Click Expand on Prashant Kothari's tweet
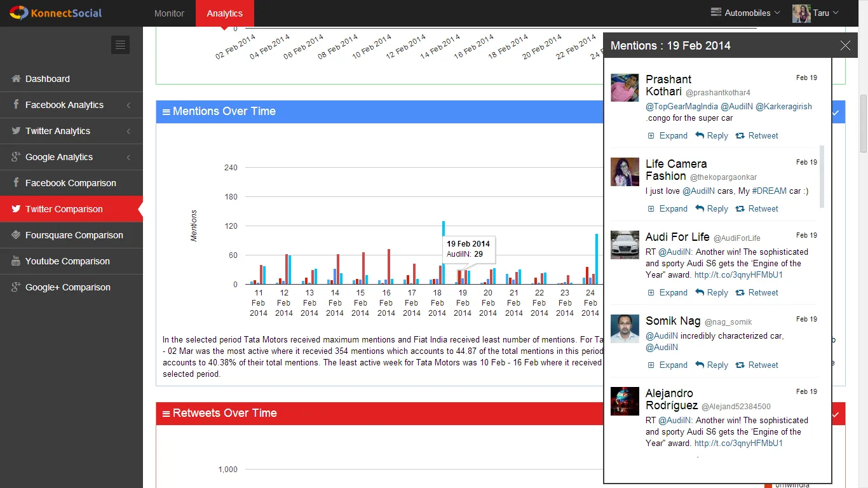Screen dimensions: 868x488 coord(673,136)
